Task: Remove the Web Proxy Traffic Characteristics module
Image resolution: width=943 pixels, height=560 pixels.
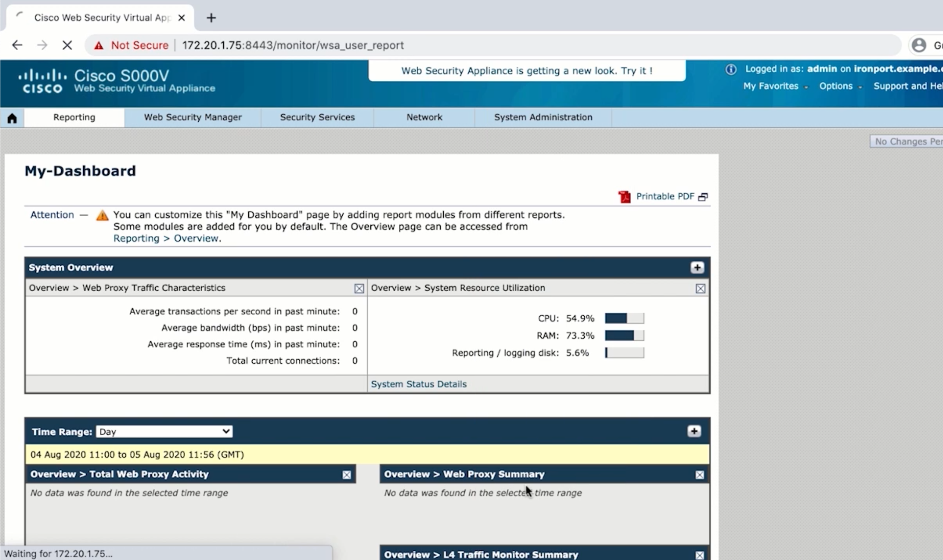Action: coord(359,288)
